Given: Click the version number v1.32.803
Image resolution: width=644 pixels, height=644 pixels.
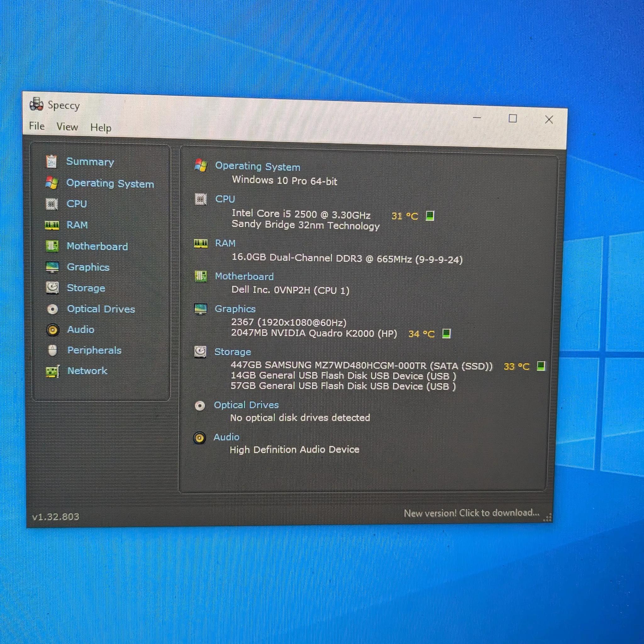Looking at the screenshot, I should [56, 517].
